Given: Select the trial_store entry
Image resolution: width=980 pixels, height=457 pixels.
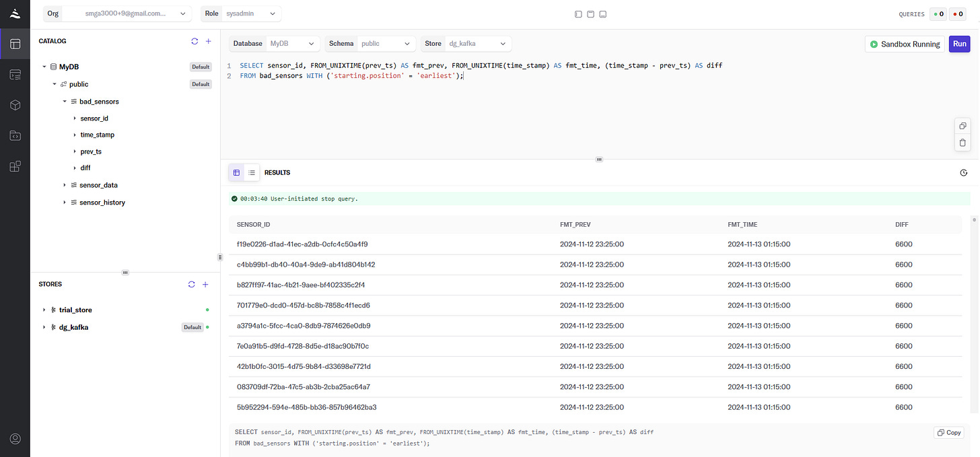Looking at the screenshot, I should 75,310.
